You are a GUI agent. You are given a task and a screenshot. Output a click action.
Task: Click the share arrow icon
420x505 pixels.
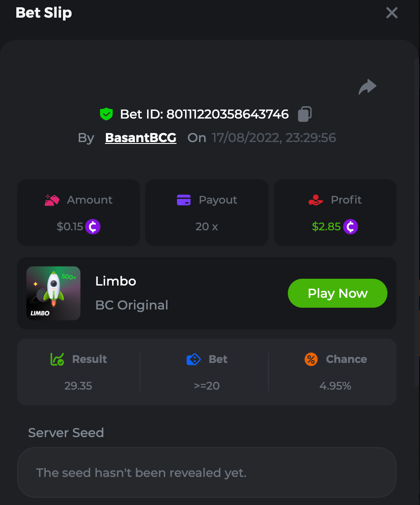[367, 86]
